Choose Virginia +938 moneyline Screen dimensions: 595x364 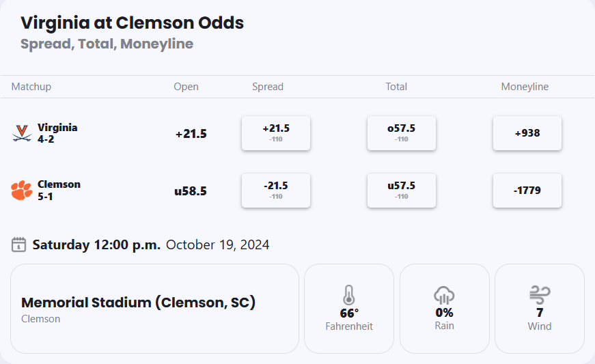click(x=527, y=133)
